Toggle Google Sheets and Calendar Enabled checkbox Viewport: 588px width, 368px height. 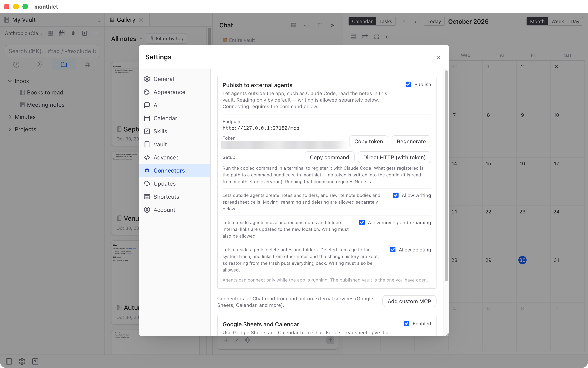[407, 323]
